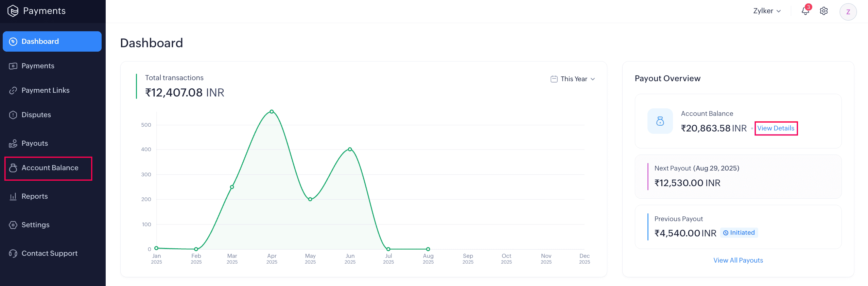Click the wallet icon beside Account Balance
The height and width of the screenshot is (286, 868).
tap(660, 121)
